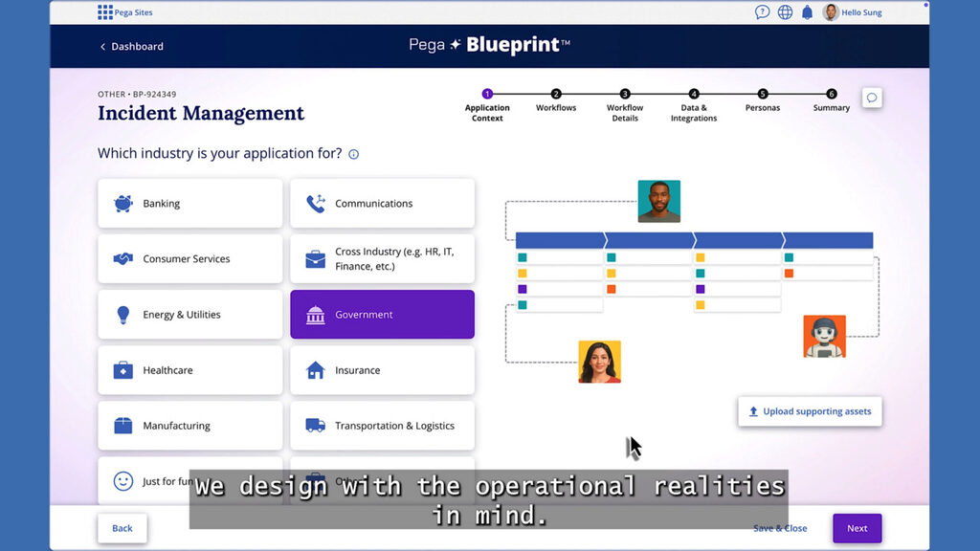The image size is (980, 551).
Task: Click the Insurance house icon
Action: tap(316, 370)
